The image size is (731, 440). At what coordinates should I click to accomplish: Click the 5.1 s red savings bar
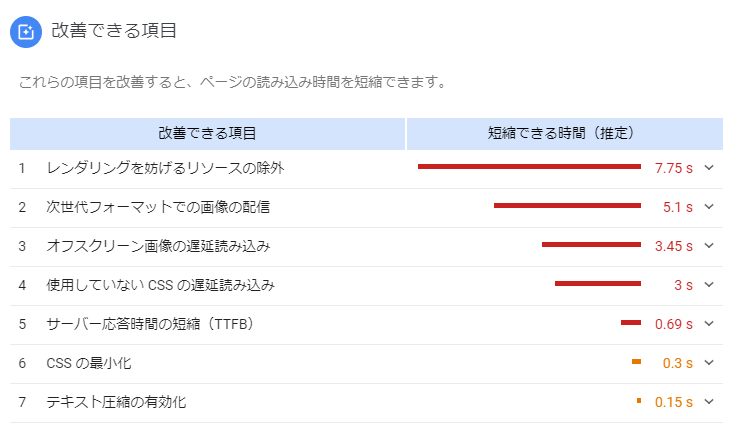click(x=567, y=206)
